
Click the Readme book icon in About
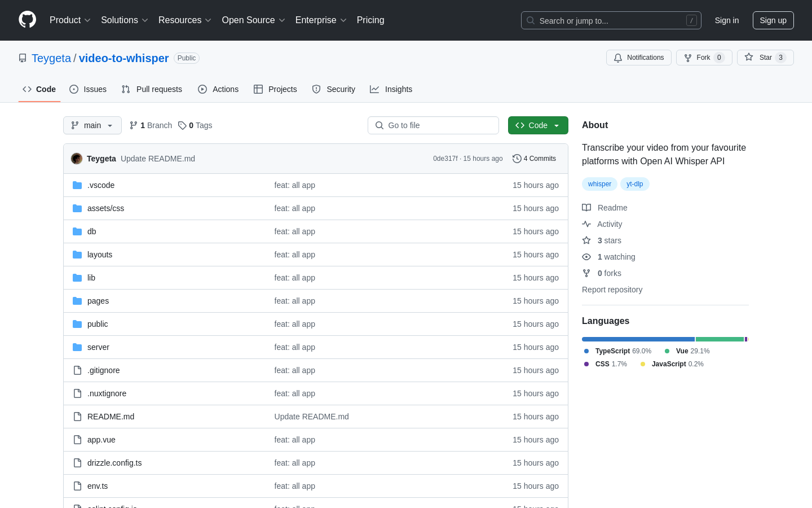[586, 208]
